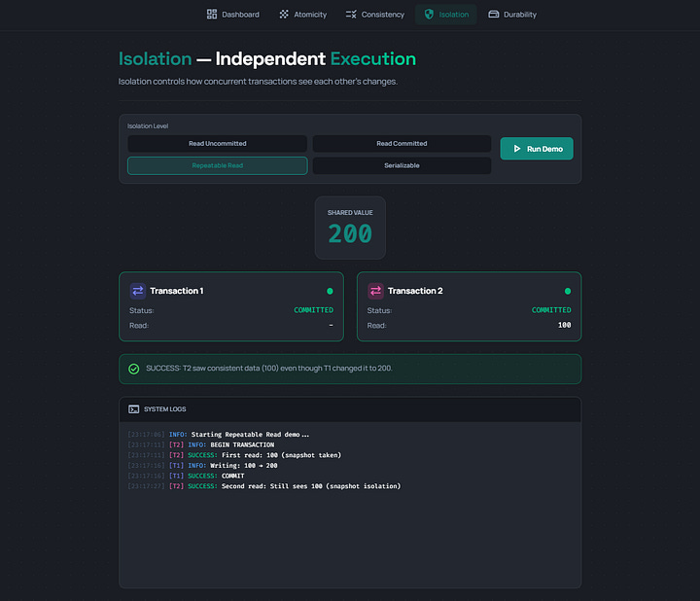Click Transaction 2 read value 100
The width and height of the screenshot is (700, 601).
click(564, 325)
